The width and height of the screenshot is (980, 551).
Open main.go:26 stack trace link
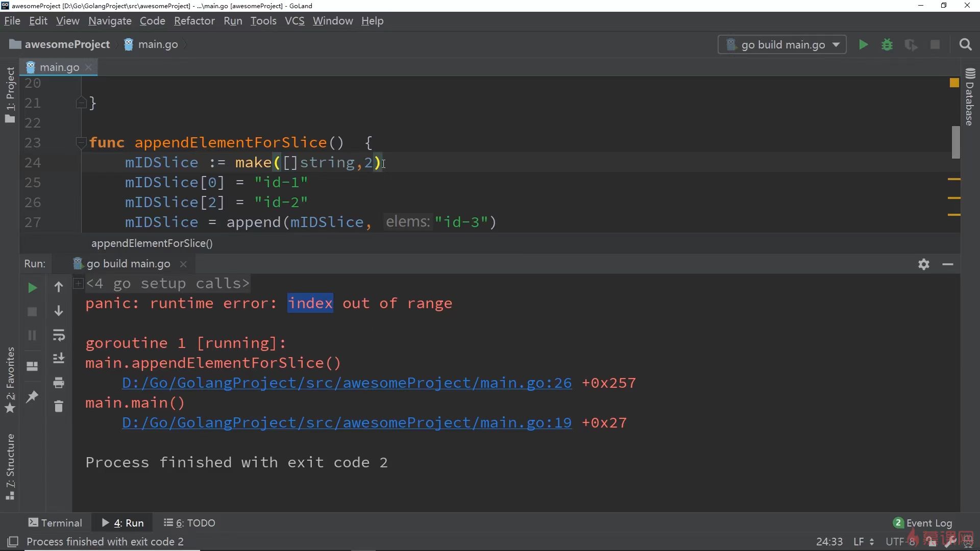click(x=347, y=383)
